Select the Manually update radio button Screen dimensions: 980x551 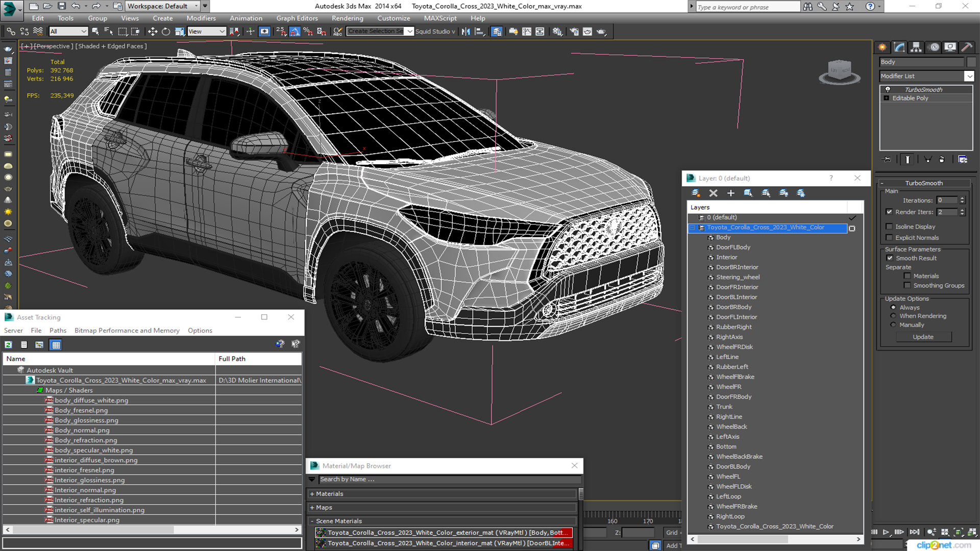pos(893,325)
